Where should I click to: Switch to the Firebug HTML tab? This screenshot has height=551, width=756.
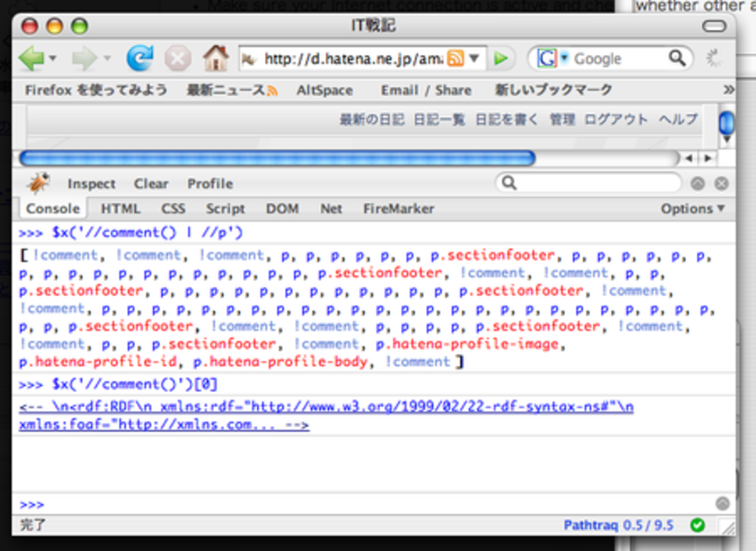click(x=120, y=209)
